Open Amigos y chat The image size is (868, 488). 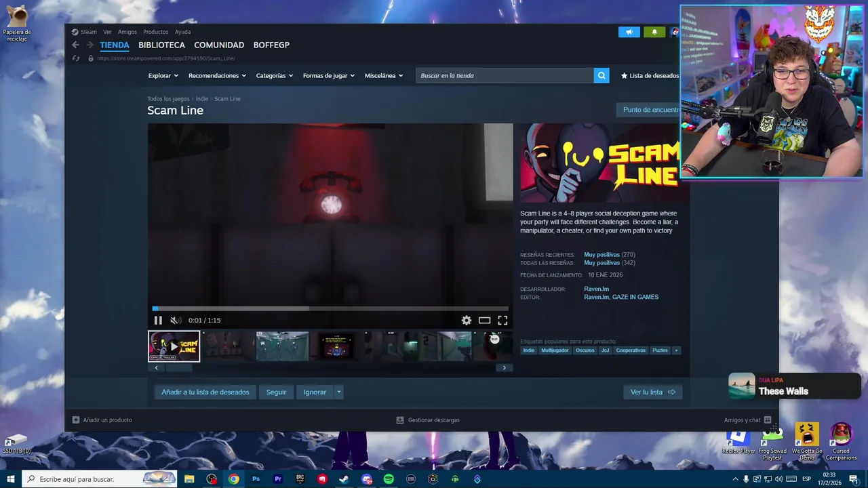(x=747, y=420)
